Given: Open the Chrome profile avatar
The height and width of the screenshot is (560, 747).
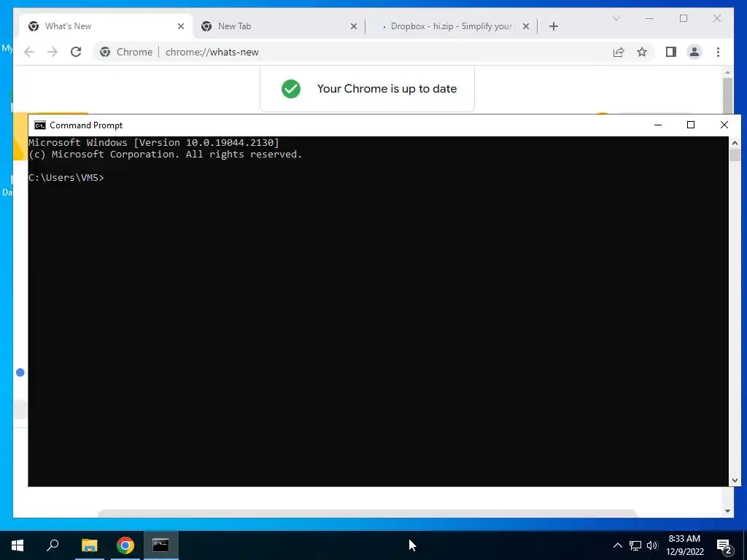Looking at the screenshot, I should tap(694, 52).
